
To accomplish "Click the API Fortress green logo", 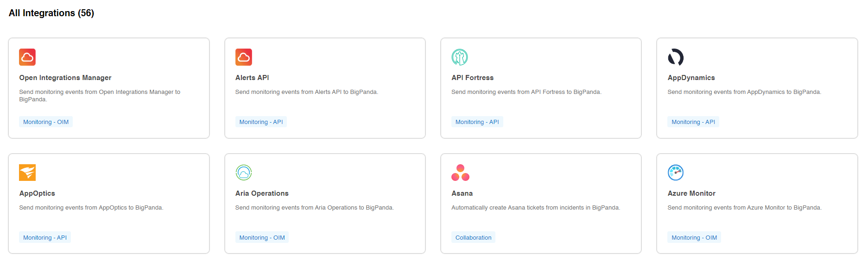I will (460, 57).
